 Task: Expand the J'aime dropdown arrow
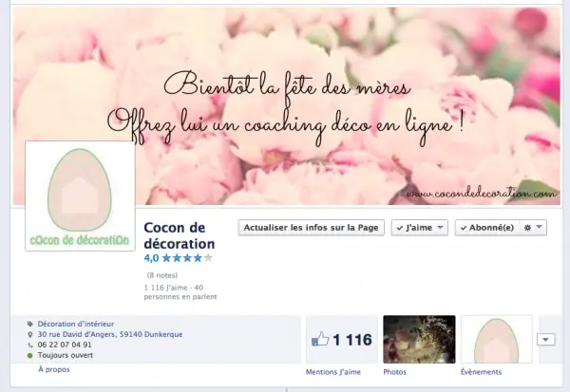[441, 228]
